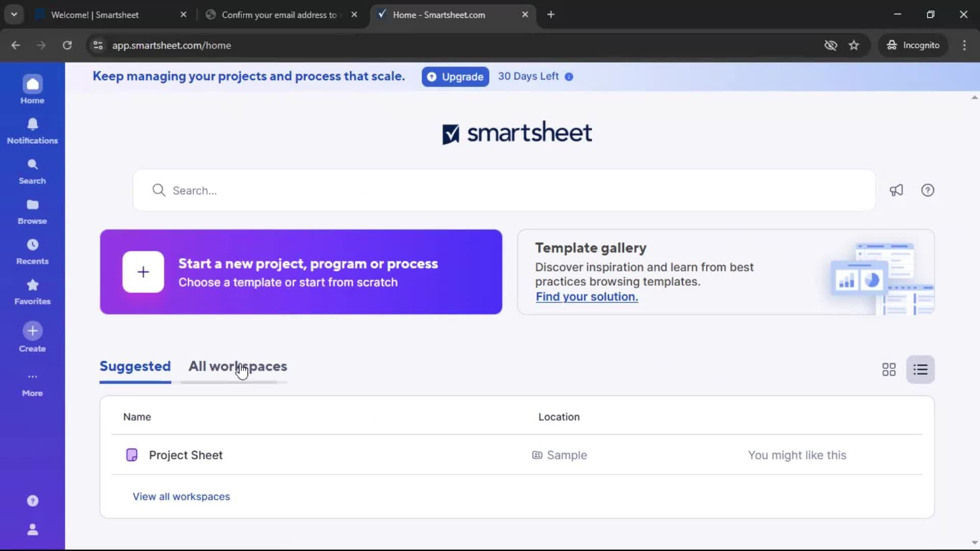Open the browser tab search dropdown
This screenshot has width=980, height=551.
[x=14, y=14]
